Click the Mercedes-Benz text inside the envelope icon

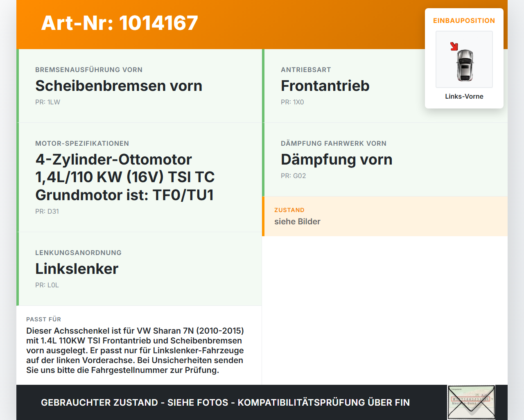click(x=464, y=403)
